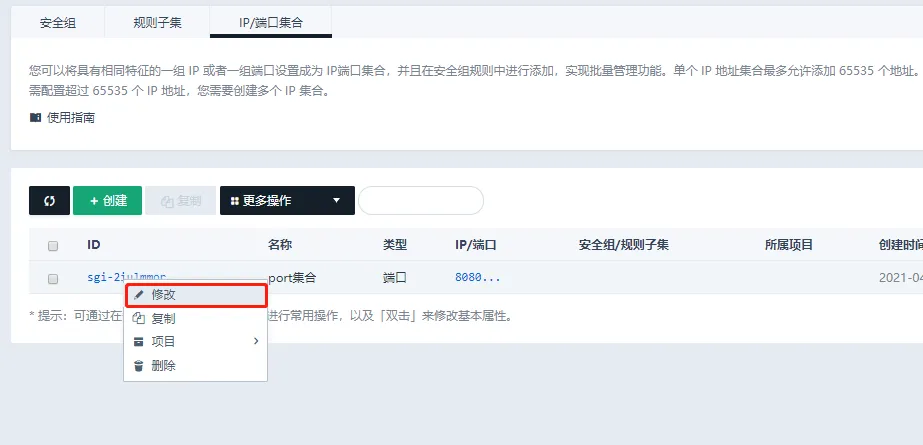
Task: Switch to the 安全组 tab
Action: click(58, 21)
